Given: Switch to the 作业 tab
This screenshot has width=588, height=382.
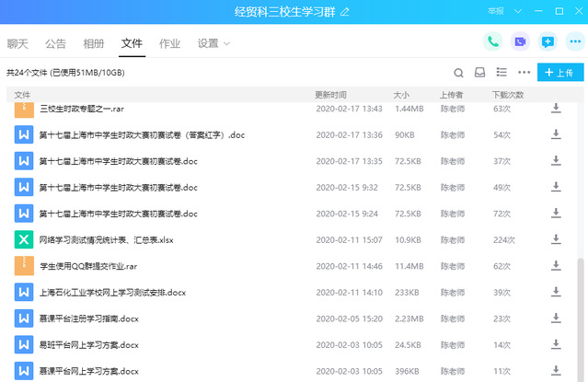Looking at the screenshot, I should tap(169, 43).
